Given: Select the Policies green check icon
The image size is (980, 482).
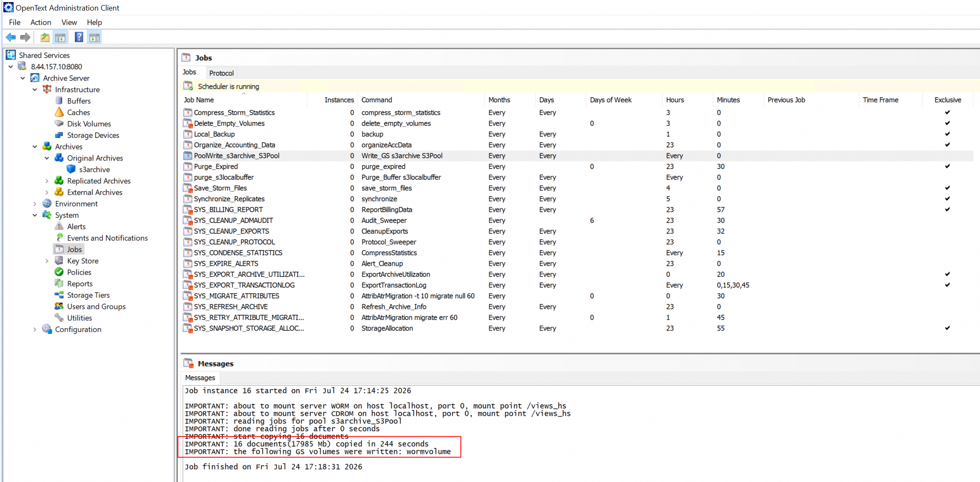Looking at the screenshot, I should pos(59,272).
